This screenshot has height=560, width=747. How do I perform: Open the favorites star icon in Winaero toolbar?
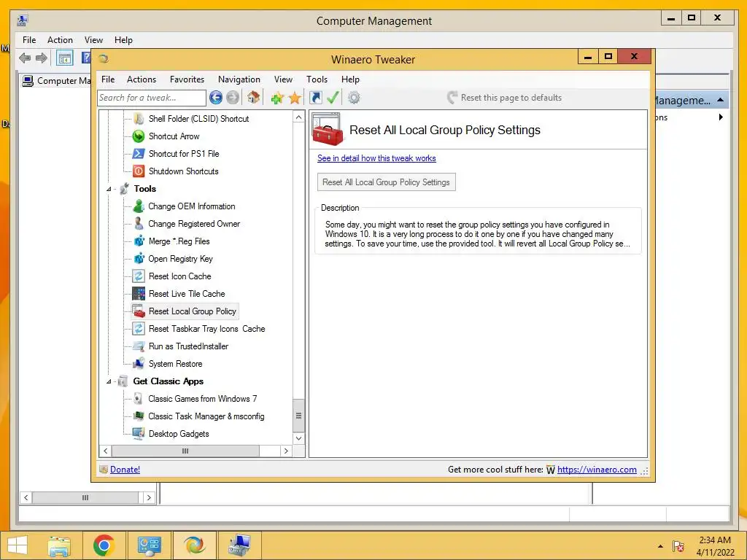[295, 98]
